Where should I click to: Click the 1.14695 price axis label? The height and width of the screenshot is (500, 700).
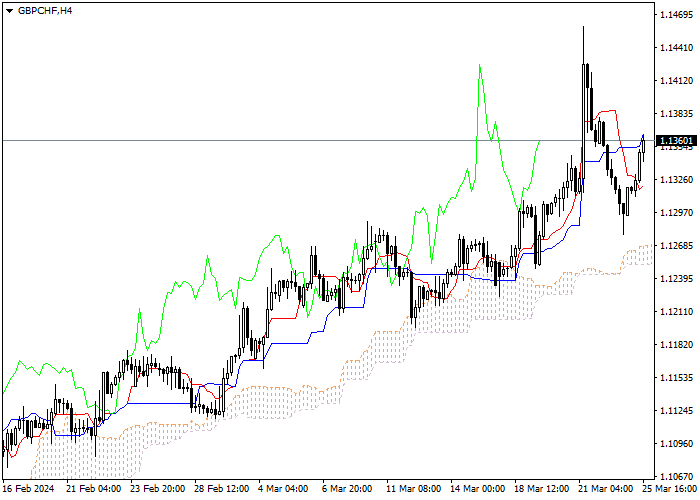(x=676, y=15)
